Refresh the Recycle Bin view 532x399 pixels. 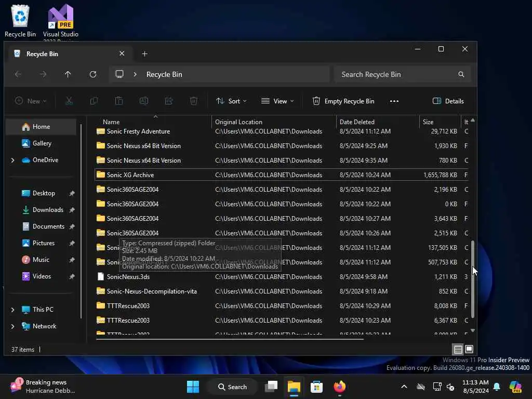click(93, 74)
